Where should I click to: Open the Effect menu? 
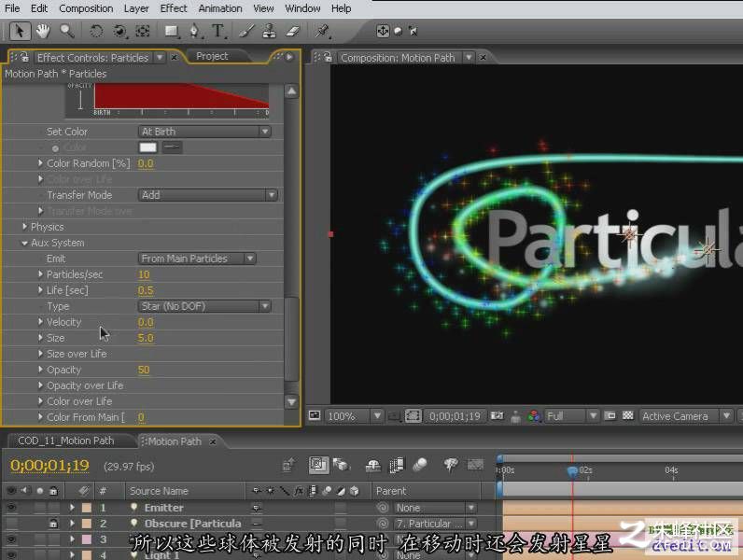point(174,8)
